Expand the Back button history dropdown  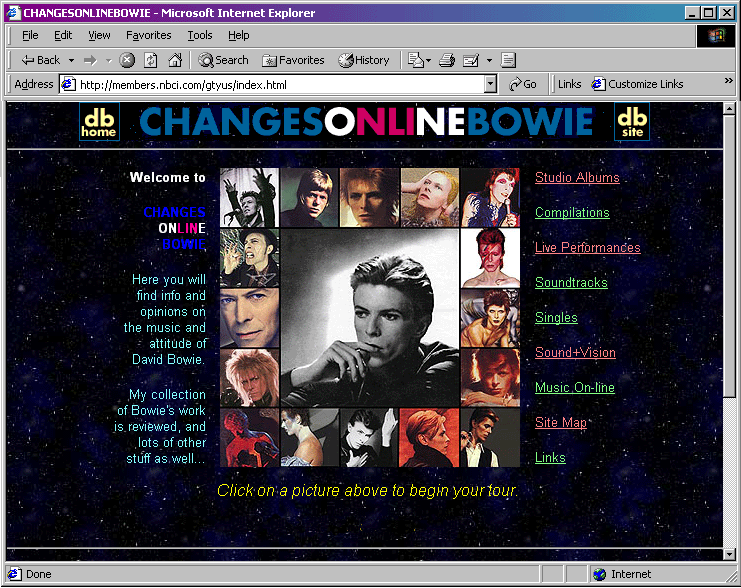click(71, 60)
